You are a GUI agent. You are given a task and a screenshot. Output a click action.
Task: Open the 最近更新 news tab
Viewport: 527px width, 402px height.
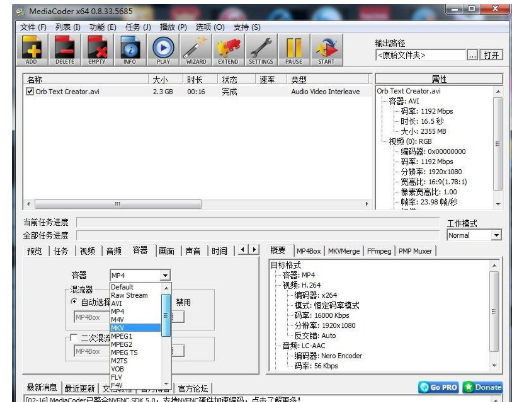pyautogui.click(x=80, y=389)
